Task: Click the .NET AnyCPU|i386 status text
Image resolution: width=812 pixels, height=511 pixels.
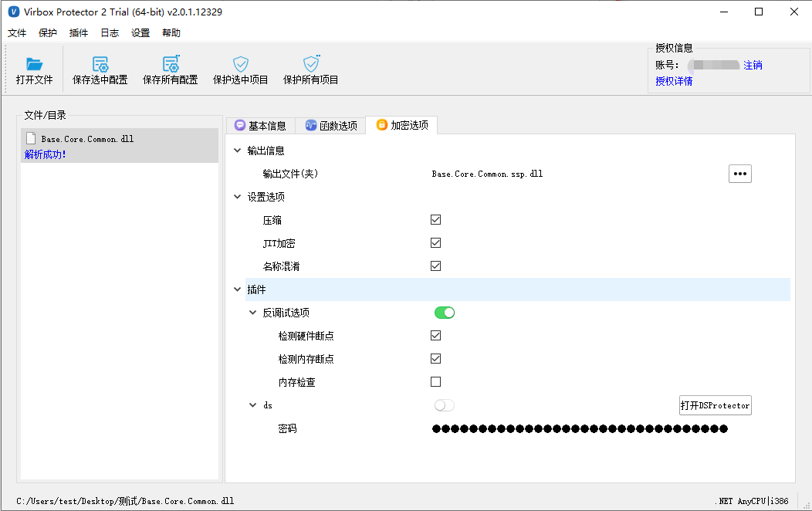Action: (x=753, y=501)
